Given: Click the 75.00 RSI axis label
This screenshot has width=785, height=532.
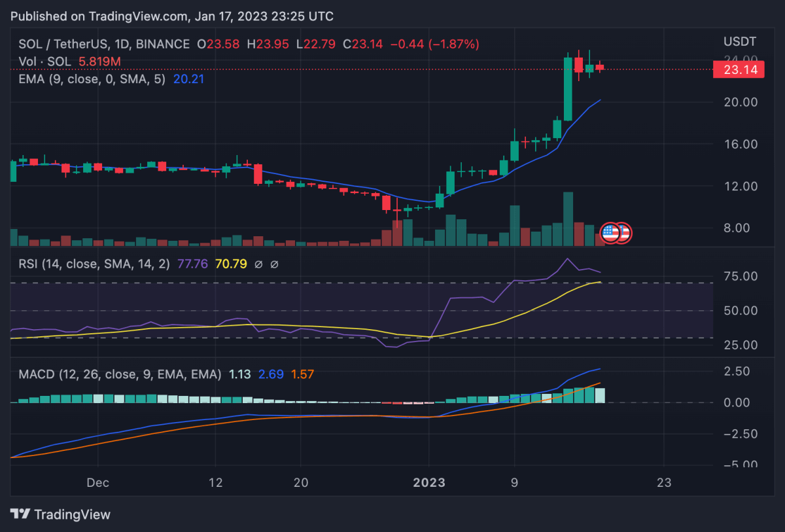Looking at the screenshot, I should (x=740, y=276).
